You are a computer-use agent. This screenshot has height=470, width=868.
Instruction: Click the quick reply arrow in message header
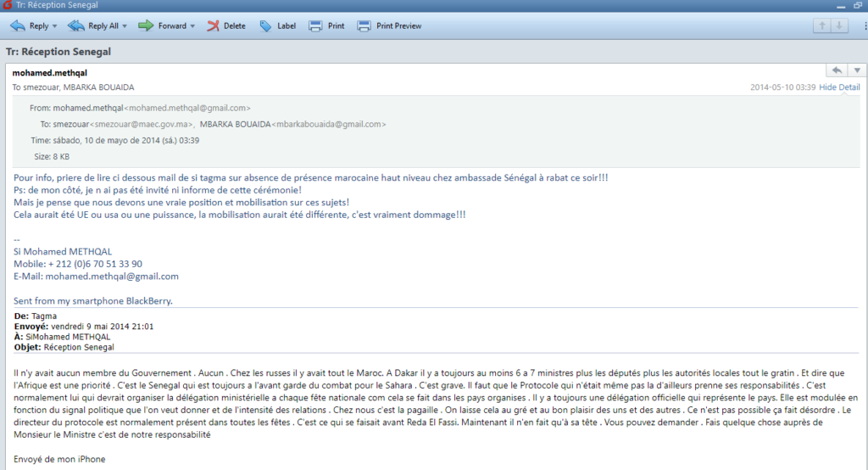[837, 70]
